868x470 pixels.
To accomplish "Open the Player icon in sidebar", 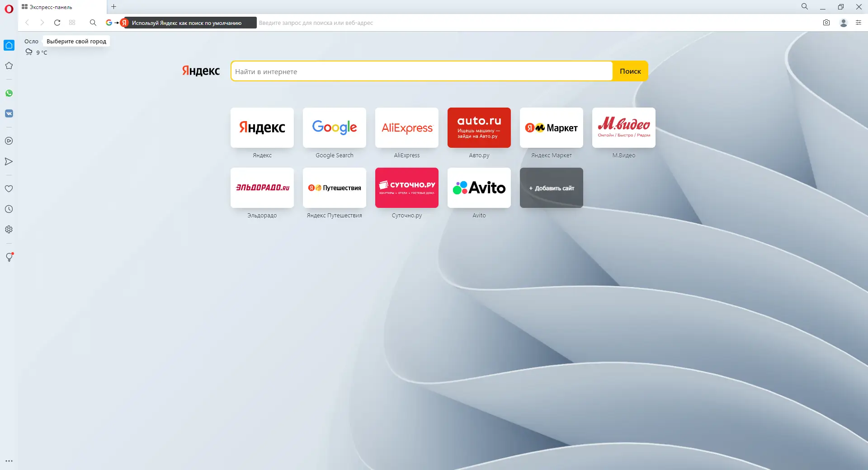I will click(9, 141).
